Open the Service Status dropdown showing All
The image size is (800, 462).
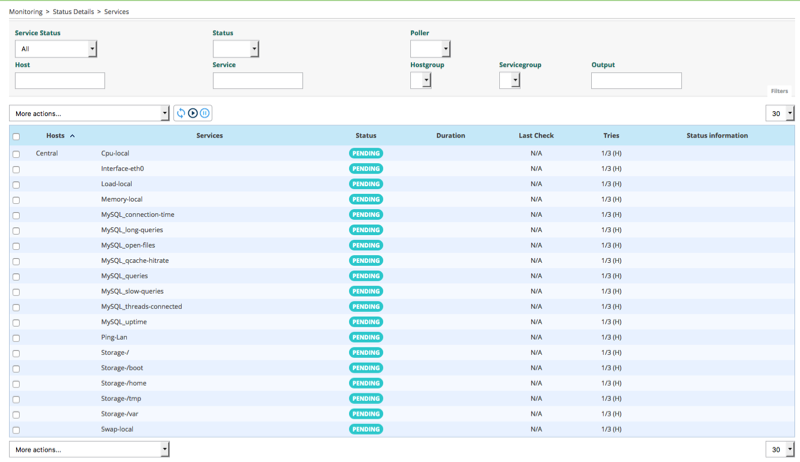coord(56,49)
